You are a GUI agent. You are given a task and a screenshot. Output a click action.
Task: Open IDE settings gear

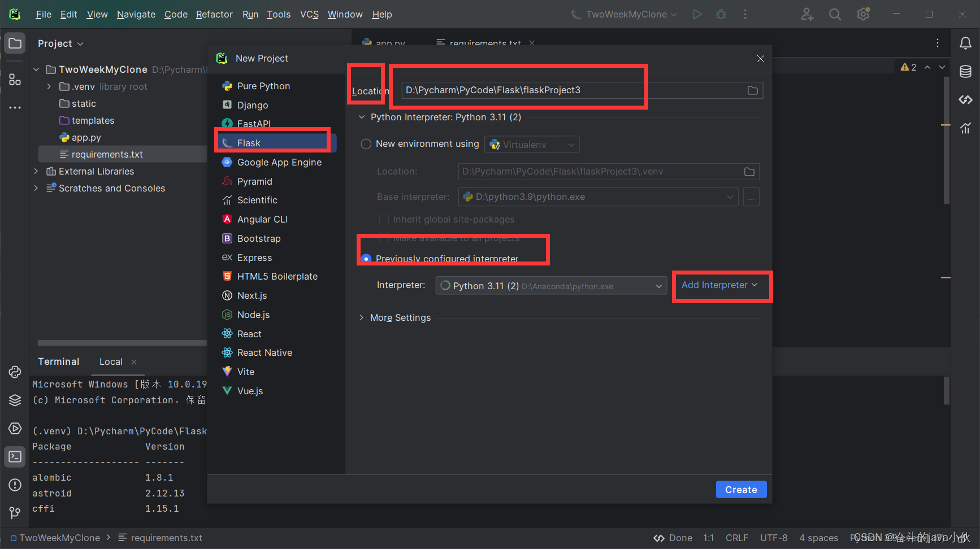[863, 14]
